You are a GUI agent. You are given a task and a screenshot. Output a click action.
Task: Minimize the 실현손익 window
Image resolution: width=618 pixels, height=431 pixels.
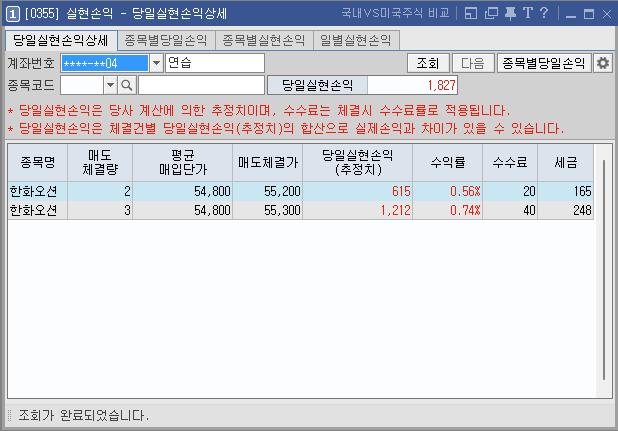point(571,15)
